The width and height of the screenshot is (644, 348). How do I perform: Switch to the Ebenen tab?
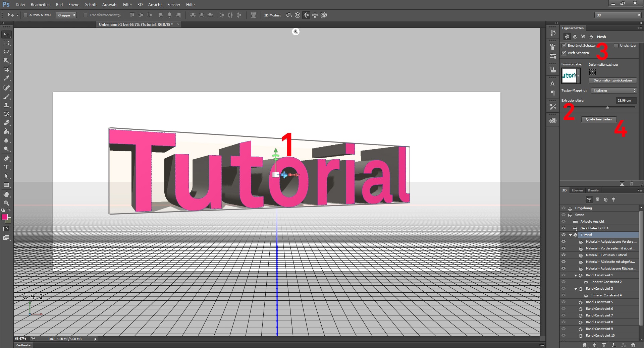(577, 190)
